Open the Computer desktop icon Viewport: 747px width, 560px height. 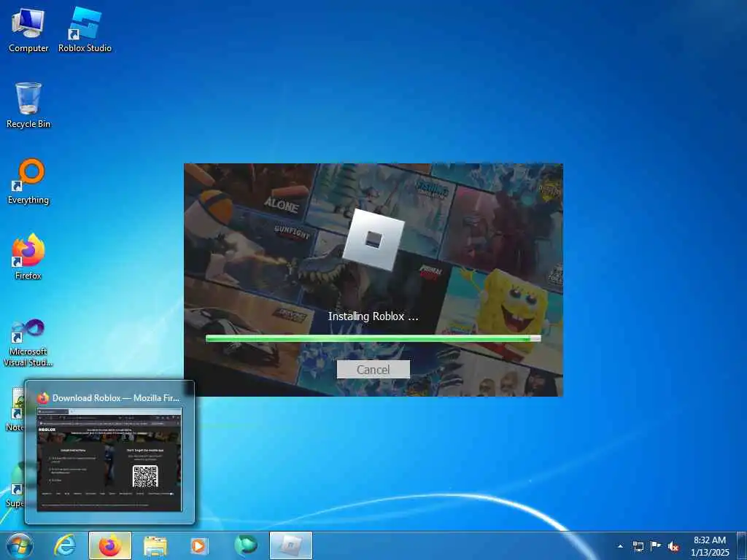[x=28, y=29]
